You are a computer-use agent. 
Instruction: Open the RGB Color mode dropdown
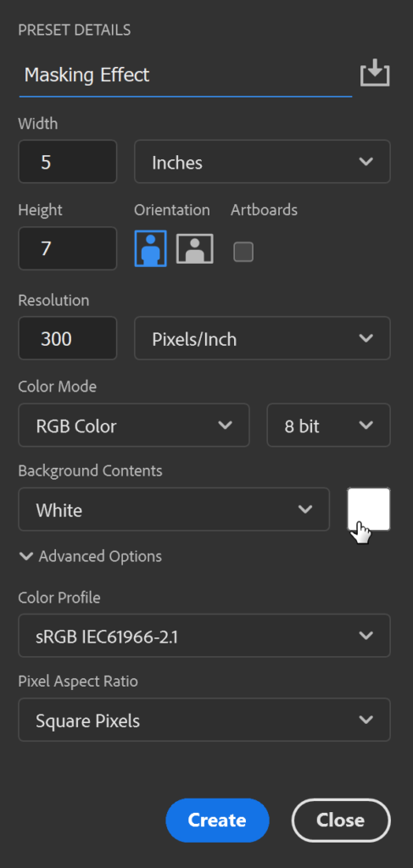(x=134, y=426)
